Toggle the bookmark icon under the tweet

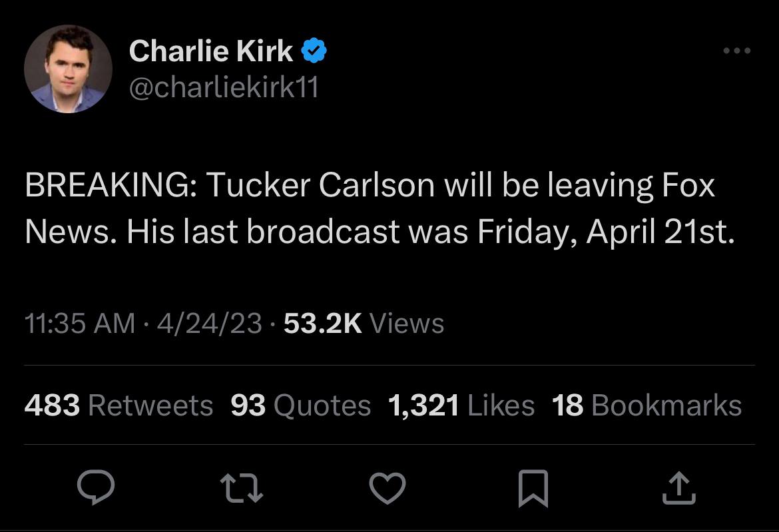point(533,489)
